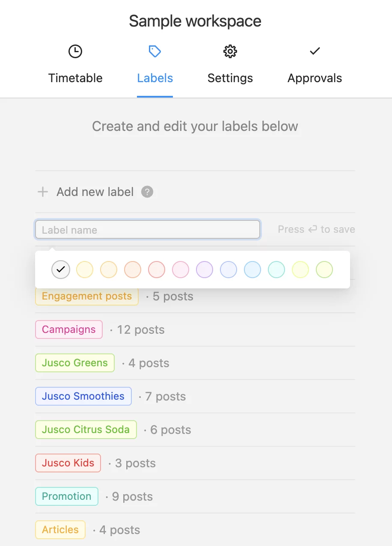The width and height of the screenshot is (392, 546).
Task: Select the cyan color swatch
Action: (276, 270)
